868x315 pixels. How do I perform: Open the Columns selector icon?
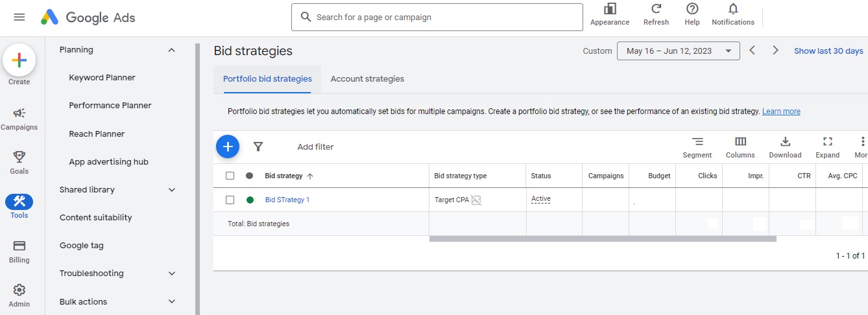(740, 142)
